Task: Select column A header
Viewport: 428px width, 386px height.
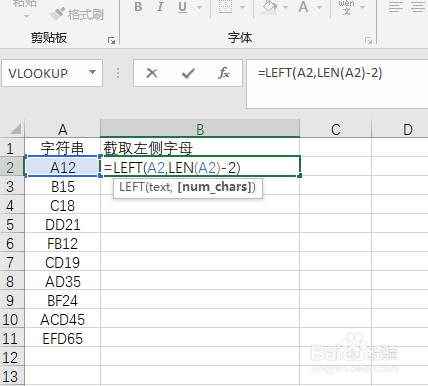Action: coord(63,129)
